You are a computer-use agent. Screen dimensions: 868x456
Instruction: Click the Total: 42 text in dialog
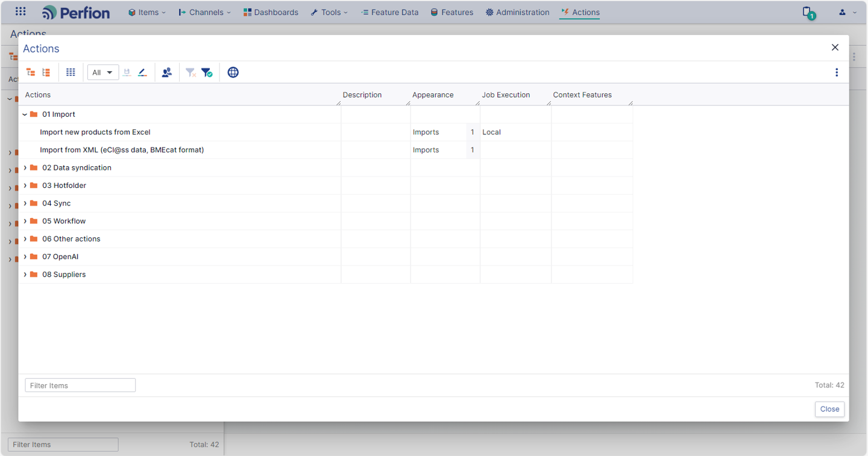point(829,386)
